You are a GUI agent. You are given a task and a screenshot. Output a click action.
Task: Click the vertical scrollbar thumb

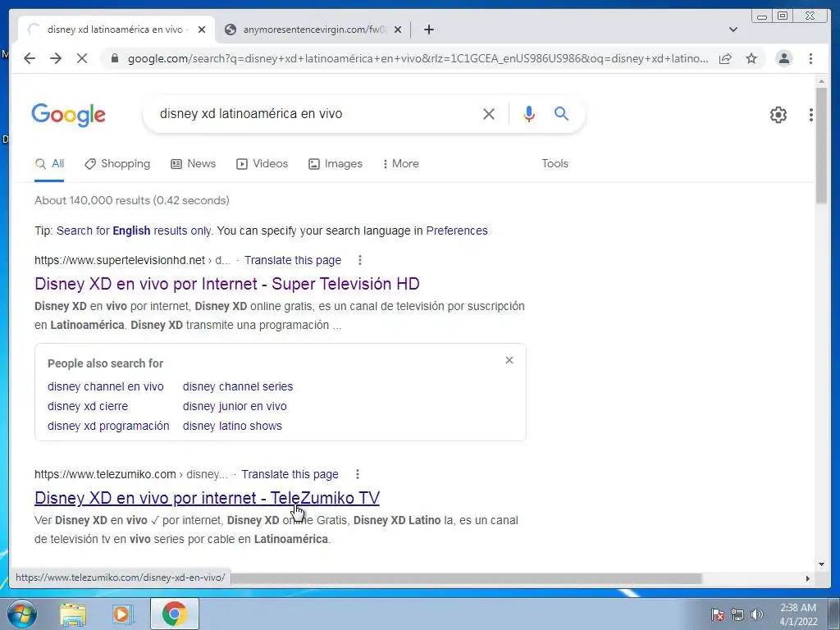tap(822, 144)
